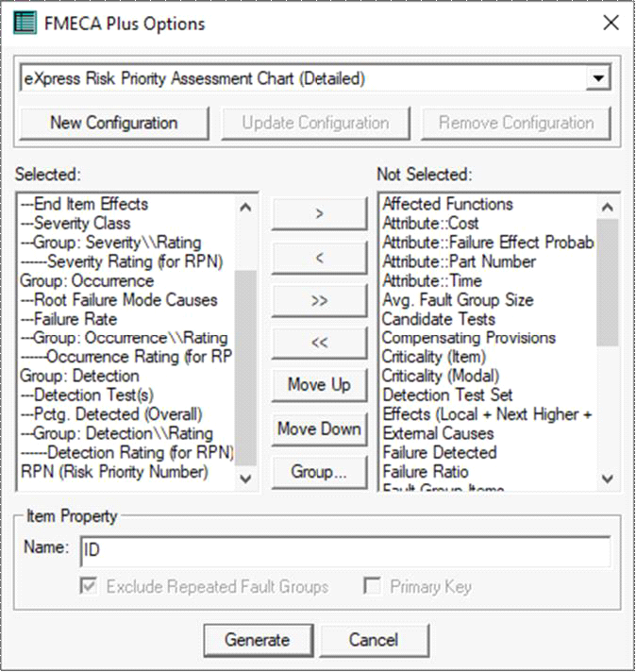Click the FMECA Plus Options title bar icon

click(x=25, y=24)
